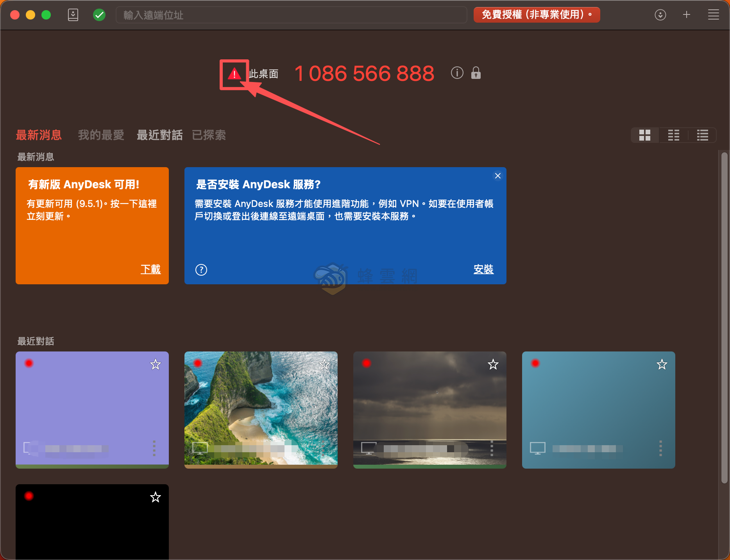730x560 pixels.
Task: Click the free license notice banner
Action: [x=537, y=15]
